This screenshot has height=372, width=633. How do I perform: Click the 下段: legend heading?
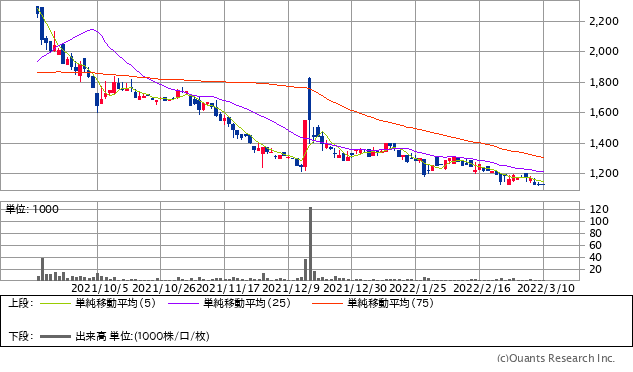tap(21, 336)
